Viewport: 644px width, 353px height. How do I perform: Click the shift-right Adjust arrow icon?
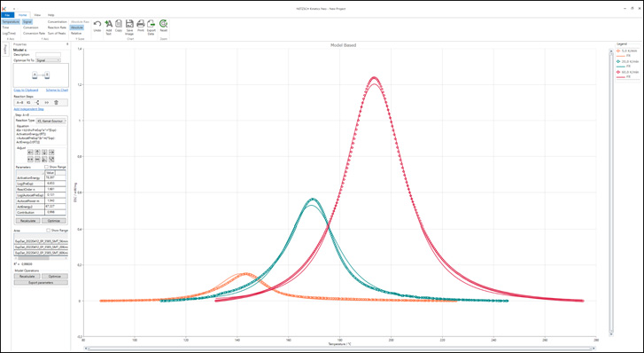point(51,153)
